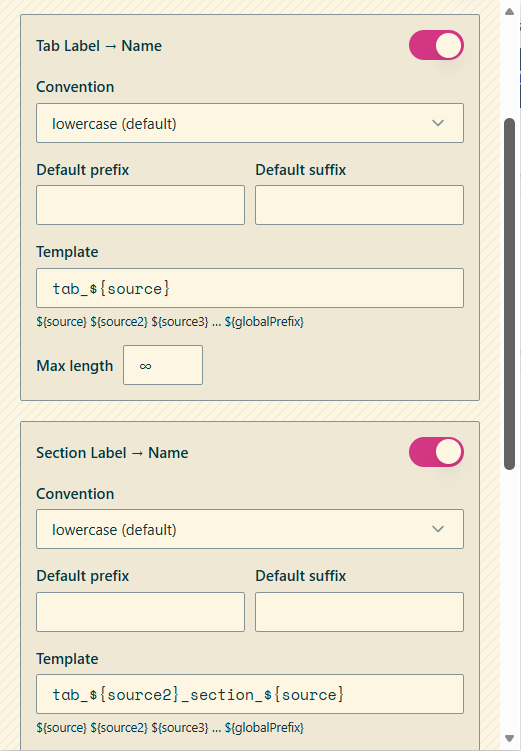This screenshot has height=751, width=521.
Task: Click placeholder hint text under Section Label template
Action: point(170,728)
